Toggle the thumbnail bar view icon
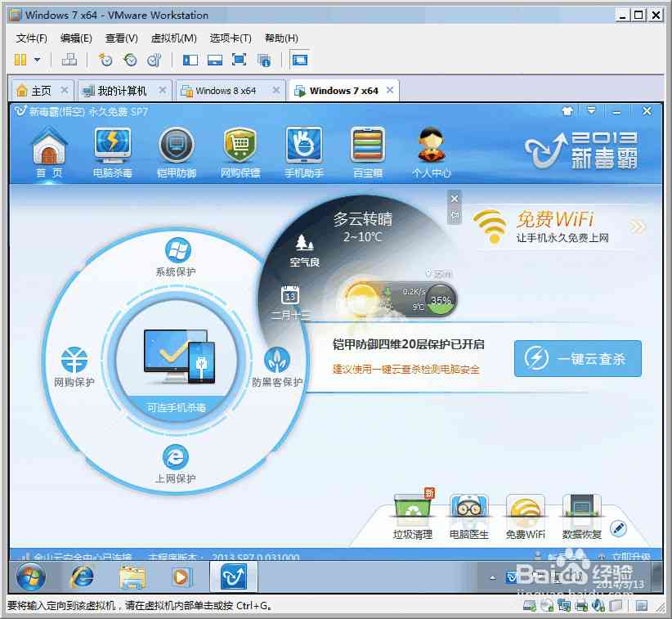672x619 pixels. point(215,60)
